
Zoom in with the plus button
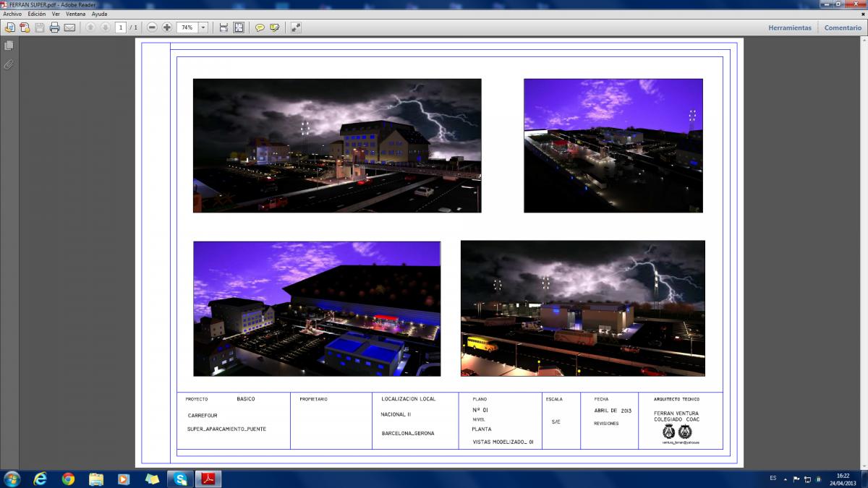167,27
